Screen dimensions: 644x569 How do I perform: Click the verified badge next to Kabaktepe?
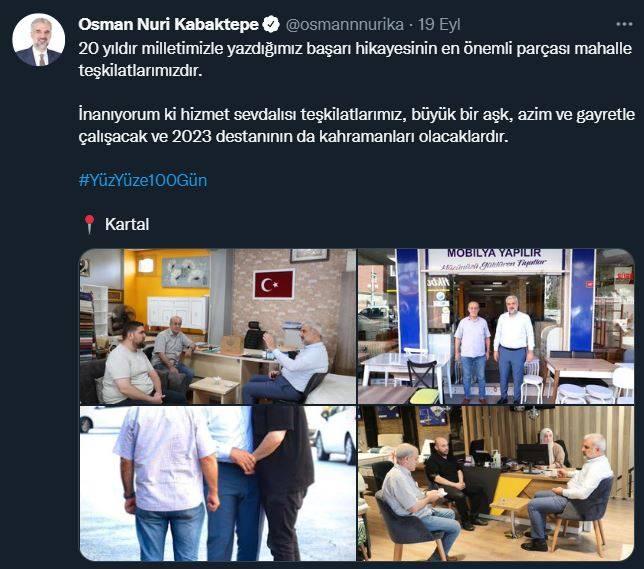[x=271, y=25]
